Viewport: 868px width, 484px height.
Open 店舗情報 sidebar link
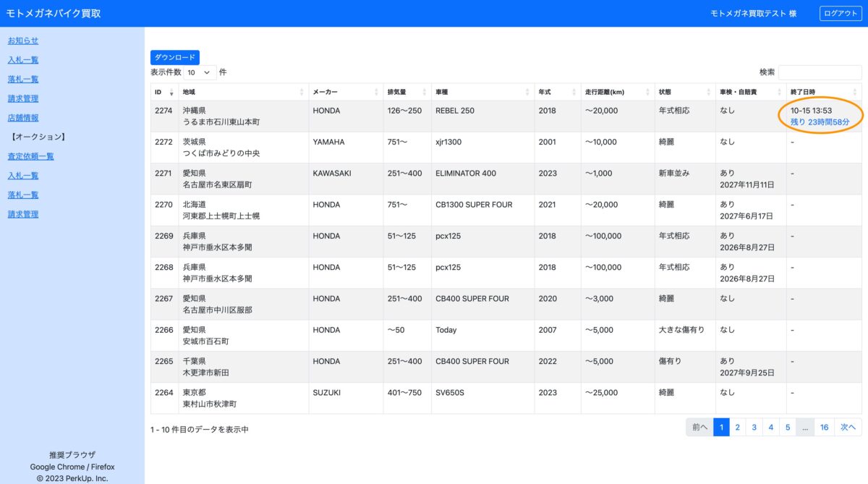pyautogui.click(x=23, y=117)
